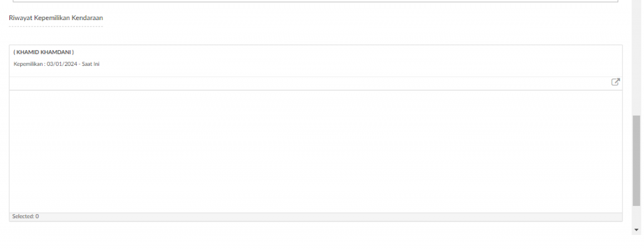This screenshot has height=250, width=644.
Task: Click the scrollbar track just below the thumb
Action: point(636,216)
